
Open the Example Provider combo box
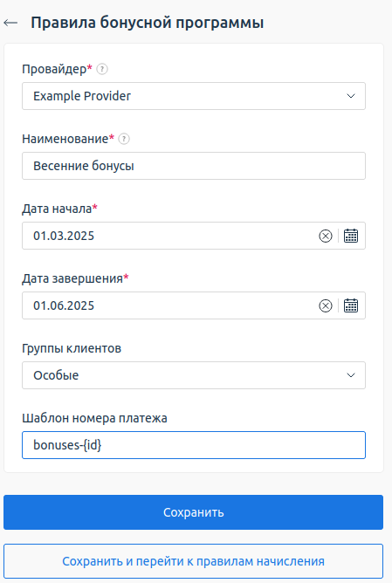[194, 96]
